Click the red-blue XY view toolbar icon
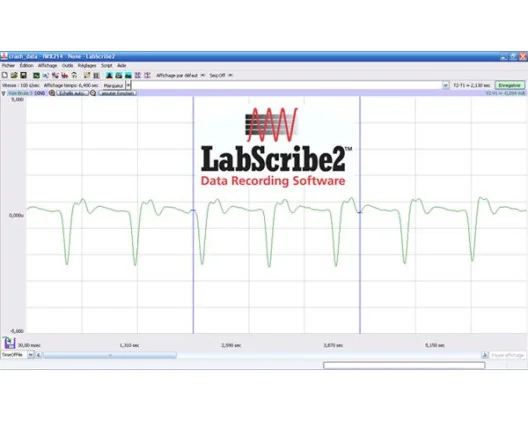This screenshot has width=528, height=422. click(55, 75)
